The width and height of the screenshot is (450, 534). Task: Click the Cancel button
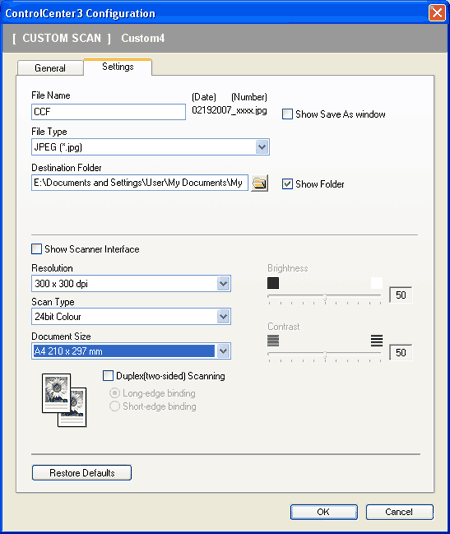pyautogui.click(x=400, y=512)
